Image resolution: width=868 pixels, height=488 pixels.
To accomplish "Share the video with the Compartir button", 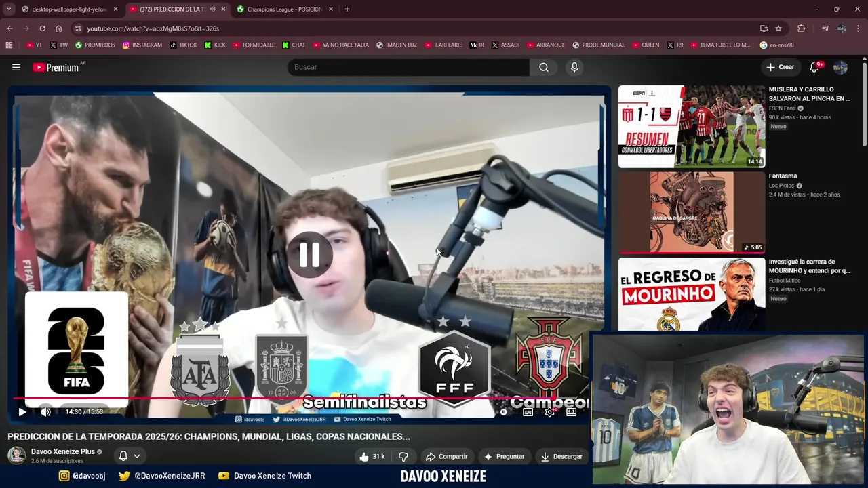I will click(x=446, y=456).
